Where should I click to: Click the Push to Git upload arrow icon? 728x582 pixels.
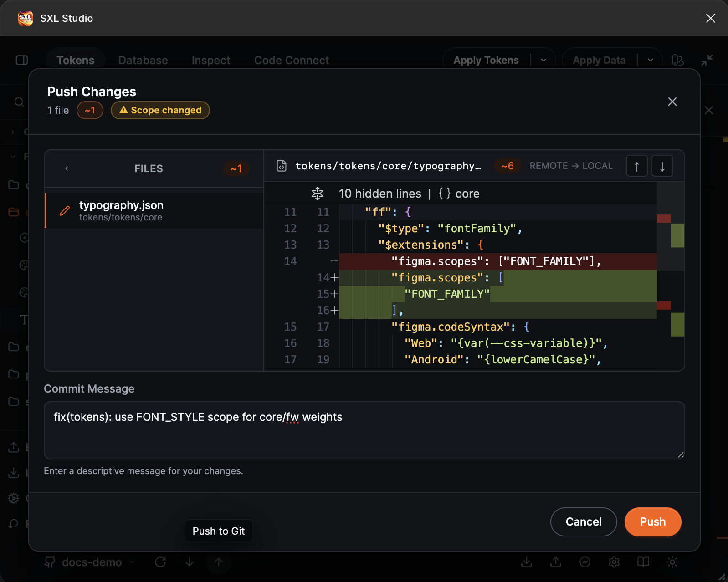[219, 562]
